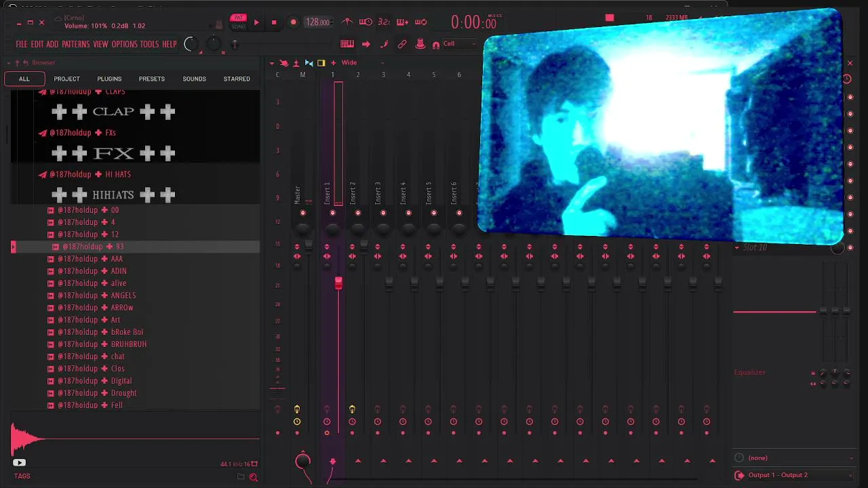Open the HELP menu
The image size is (868, 488).
coord(169,44)
